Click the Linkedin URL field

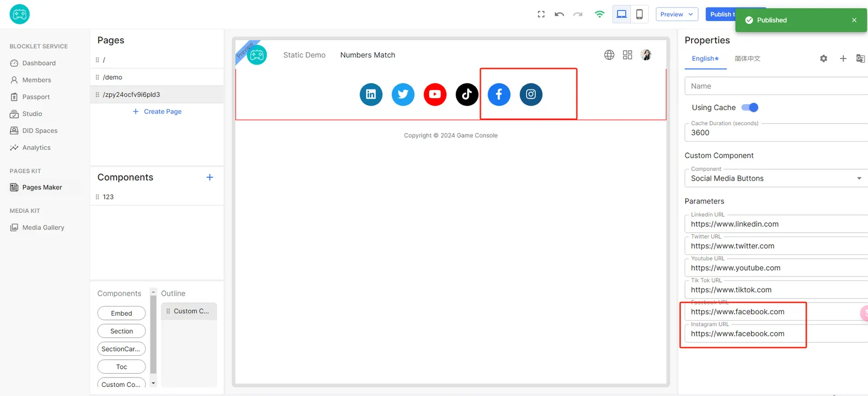tap(776, 224)
